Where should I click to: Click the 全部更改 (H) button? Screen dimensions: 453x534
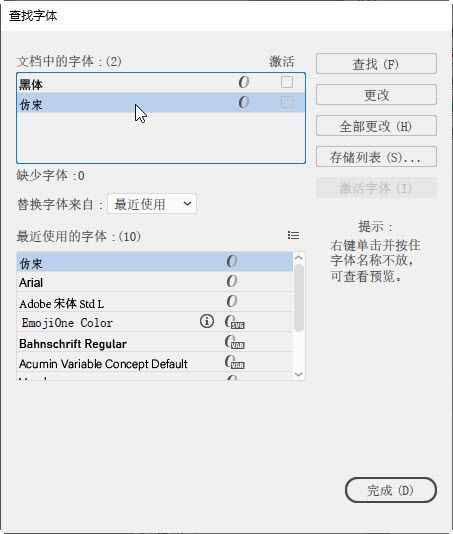tap(376, 126)
